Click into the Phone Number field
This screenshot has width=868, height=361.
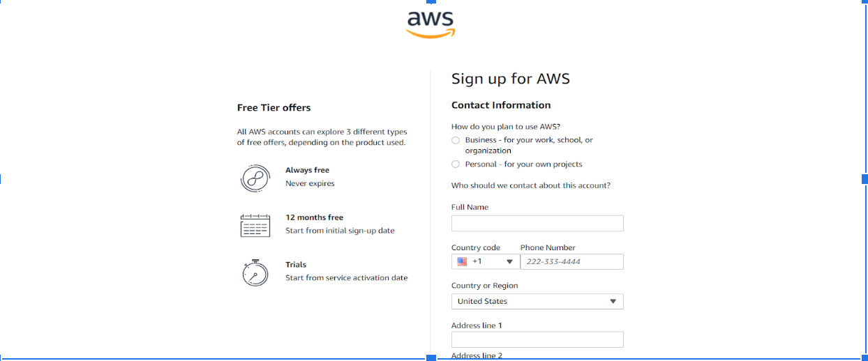(571, 262)
